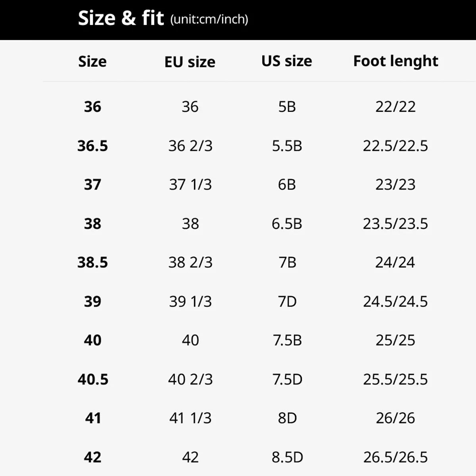Select the 'US size' column header
This screenshot has width=476, height=476.
point(287,61)
